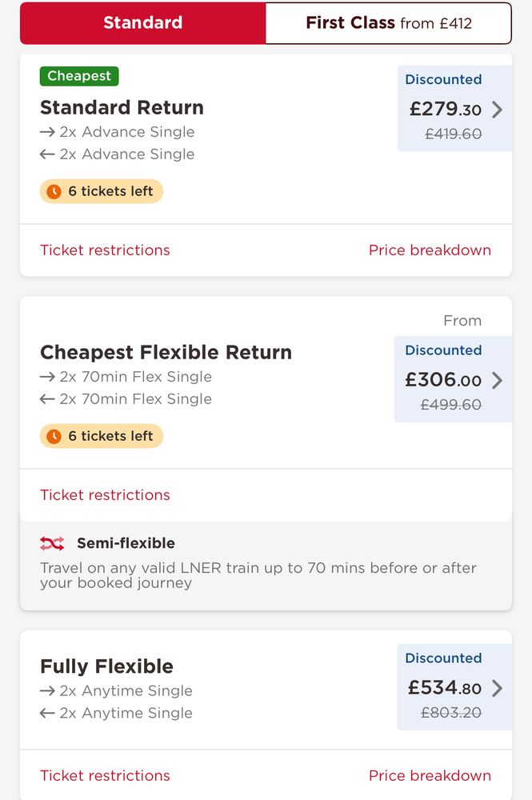Select the Cheapest Flexible Return £306.00 fare
The height and width of the screenshot is (800, 532).
(453, 379)
